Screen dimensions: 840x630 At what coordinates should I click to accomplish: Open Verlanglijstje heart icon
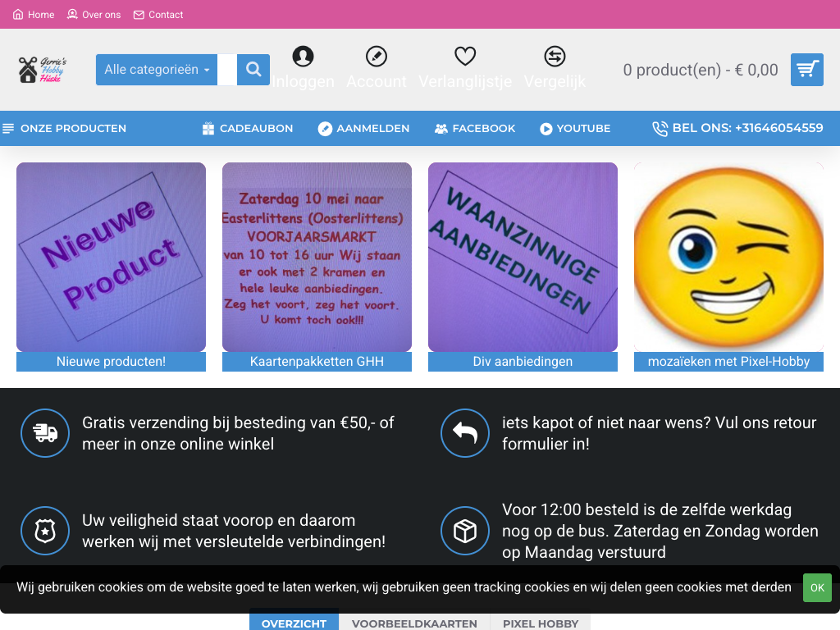point(465,57)
